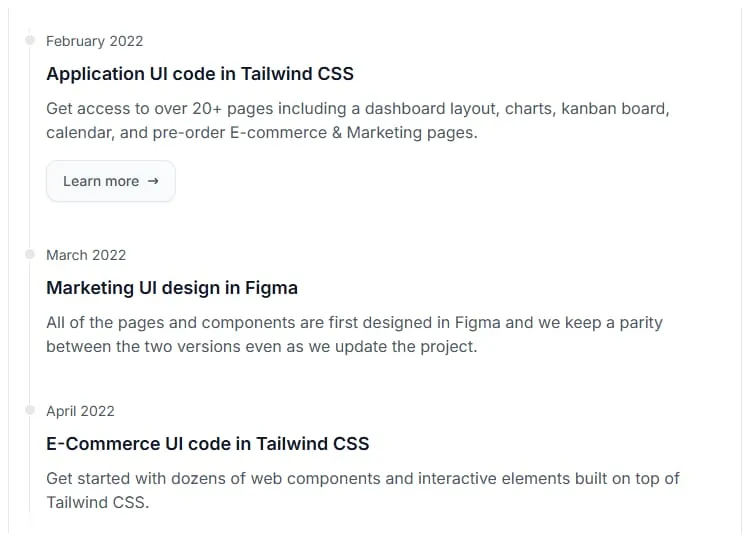Select the March 2022 date label

[x=86, y=255]
